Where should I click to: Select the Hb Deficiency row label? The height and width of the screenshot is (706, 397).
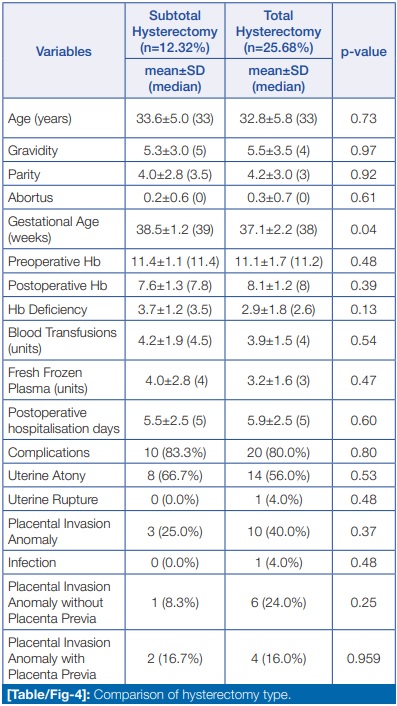point(47,309)
